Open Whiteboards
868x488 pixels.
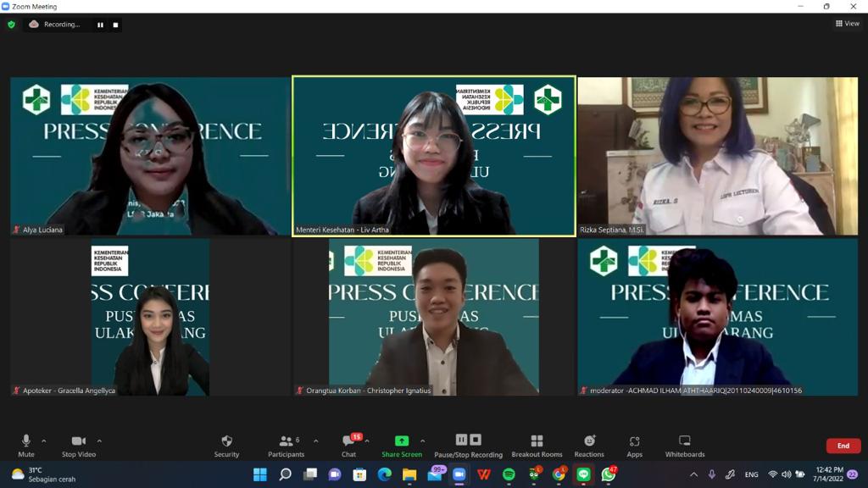[685, 445]
